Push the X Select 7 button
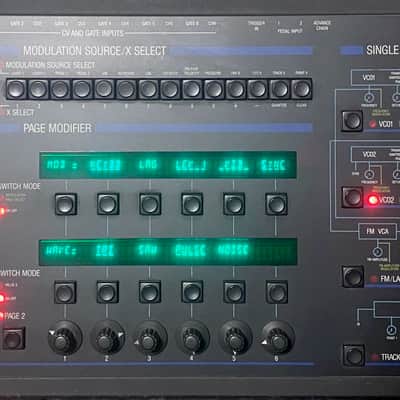Viewport: 400px width, 400px height. tap(148, 89)
